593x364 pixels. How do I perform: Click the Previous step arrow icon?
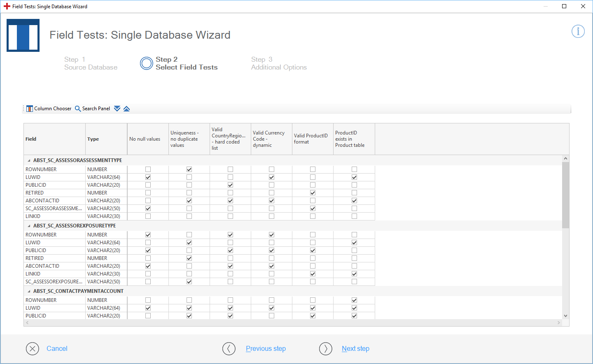tap(229, 349)
